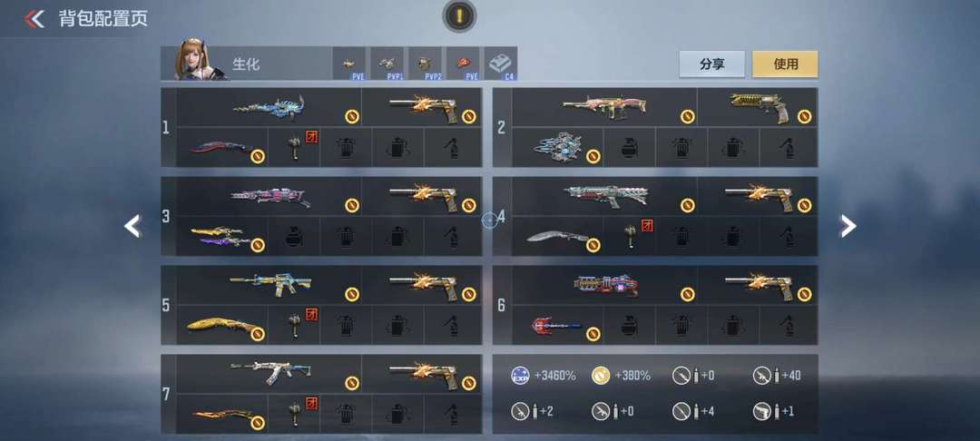Viewport: 980px width, 441px height.
Task: Click the yellow 使用 button
Action: pyautogui.click(x=785, y=64)
